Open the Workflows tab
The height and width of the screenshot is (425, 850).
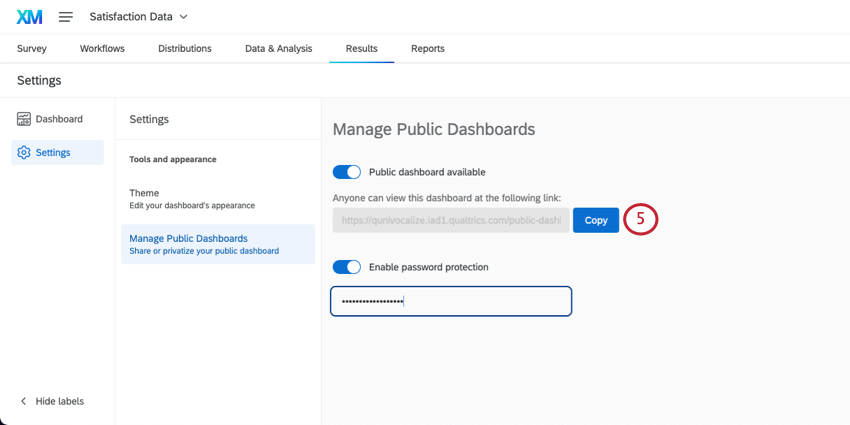(102, 48)
